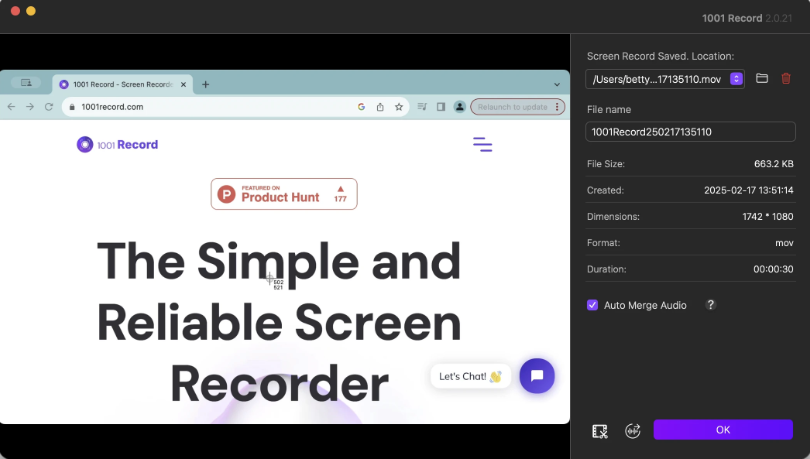This screenshot has width=810, height=459.
Task: Reload the page with the refresh icon
Action: tap(49, 107)
